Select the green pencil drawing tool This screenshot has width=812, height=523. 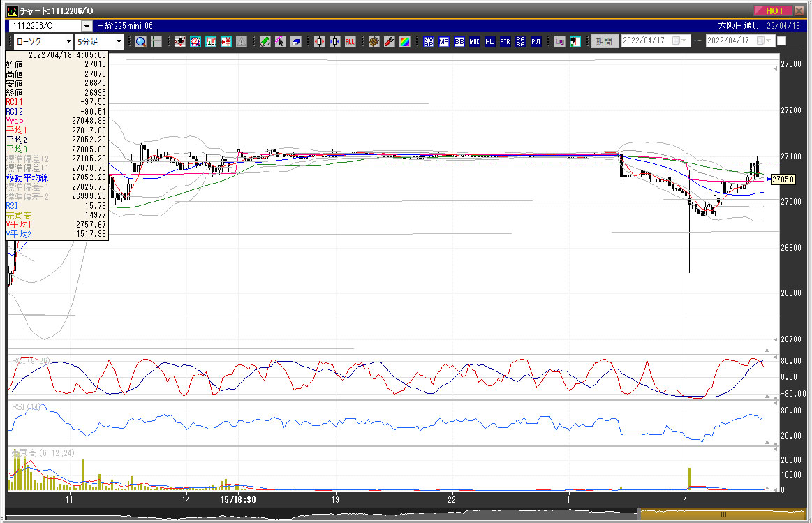tap(265, 42)
